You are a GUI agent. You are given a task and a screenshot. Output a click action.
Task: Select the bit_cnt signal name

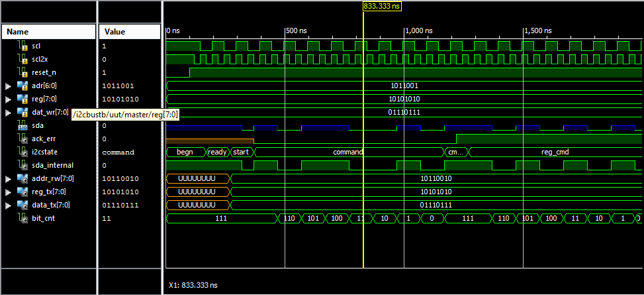point(43,218)
